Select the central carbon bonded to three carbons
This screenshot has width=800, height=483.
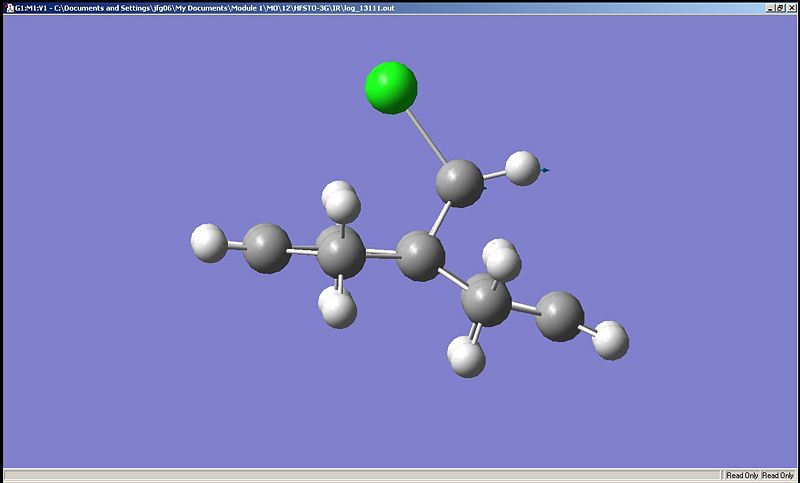tap(421, 256)
